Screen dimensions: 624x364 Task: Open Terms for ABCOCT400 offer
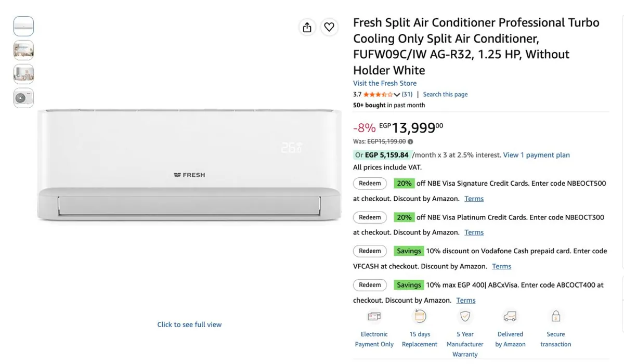pos(466,301)
